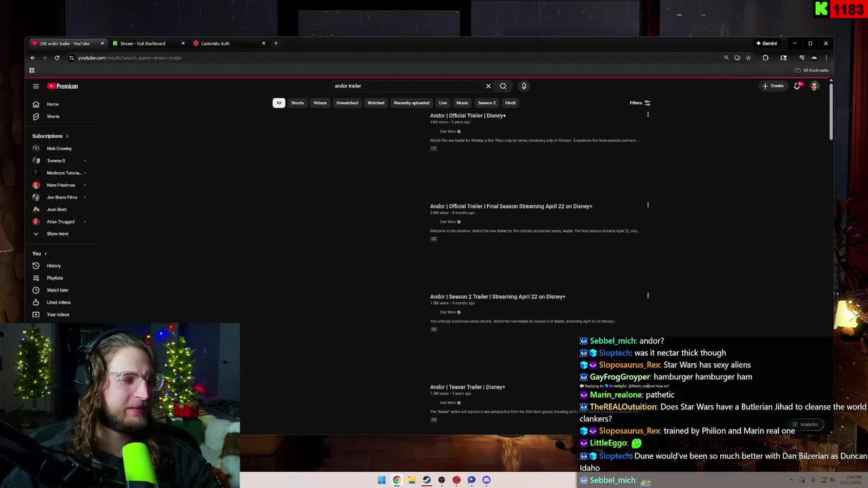Open Chrome's extensions puzzle icon

766,58
